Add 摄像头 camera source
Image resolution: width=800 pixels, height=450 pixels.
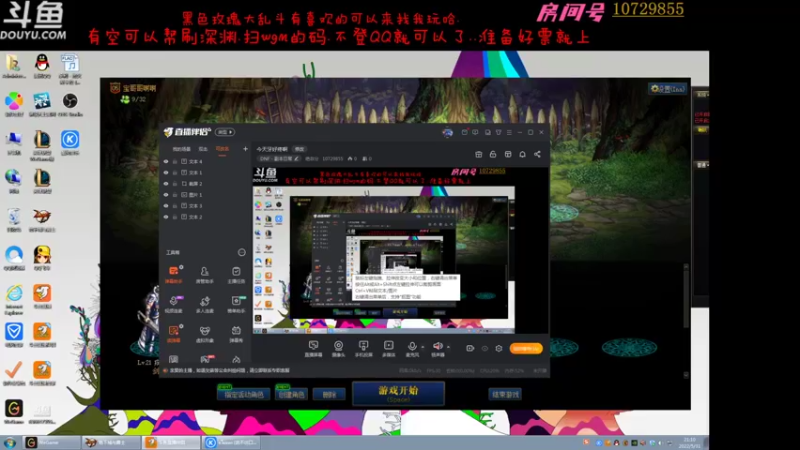338,348
